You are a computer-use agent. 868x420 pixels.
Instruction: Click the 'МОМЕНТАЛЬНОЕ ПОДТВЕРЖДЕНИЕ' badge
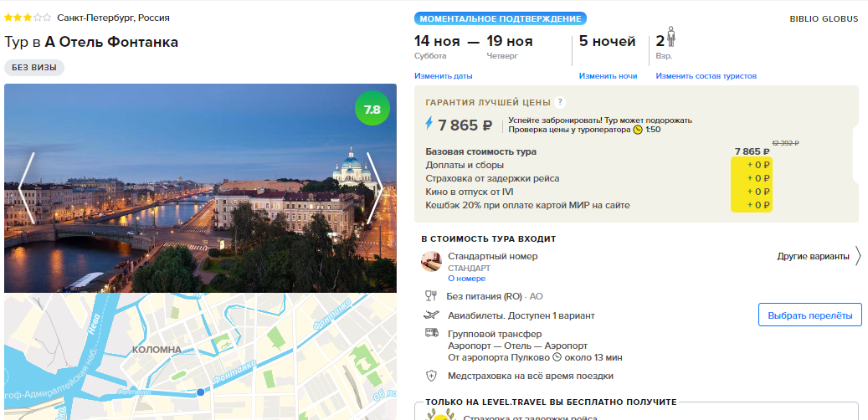click(501, 18)
